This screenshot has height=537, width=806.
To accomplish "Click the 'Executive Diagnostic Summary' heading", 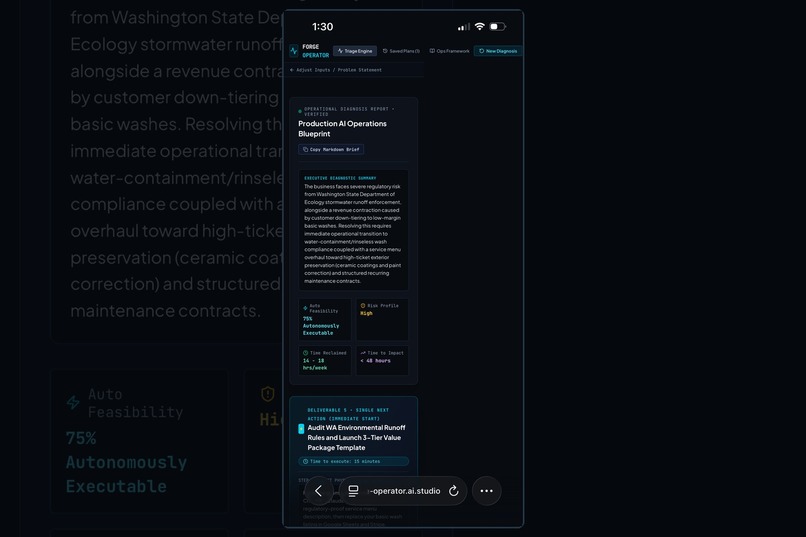I will coord(340,178).
